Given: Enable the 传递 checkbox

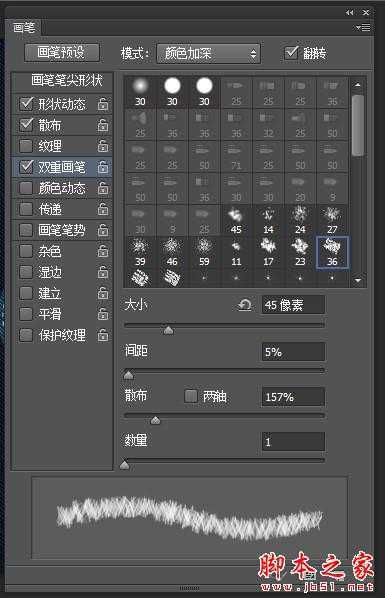Looking at the screenshot, I should 26,209.
